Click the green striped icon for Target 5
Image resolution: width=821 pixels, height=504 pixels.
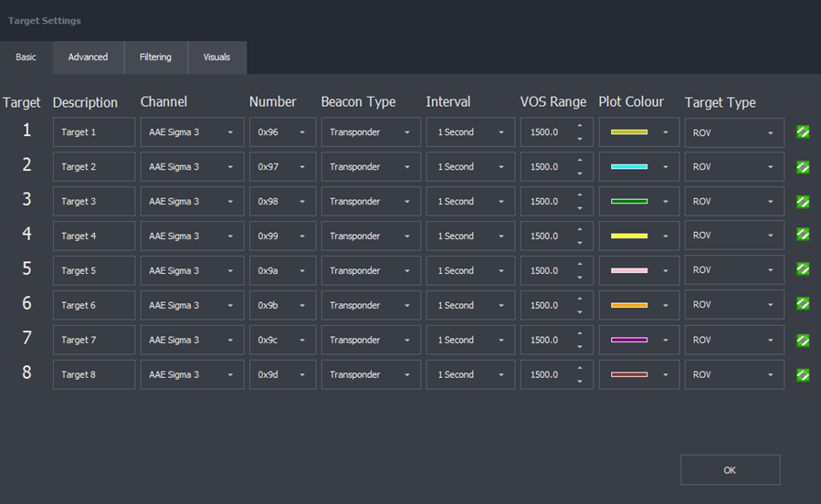point(803,269)
